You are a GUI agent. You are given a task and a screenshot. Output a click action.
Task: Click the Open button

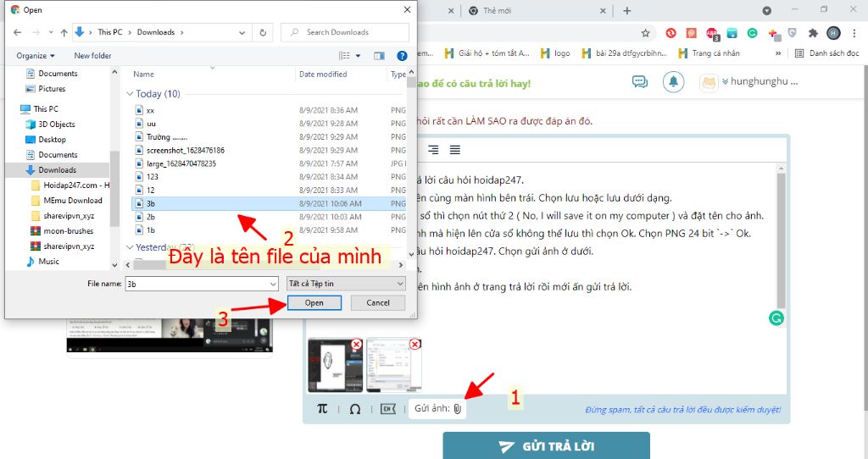click(x=314, y=303)
